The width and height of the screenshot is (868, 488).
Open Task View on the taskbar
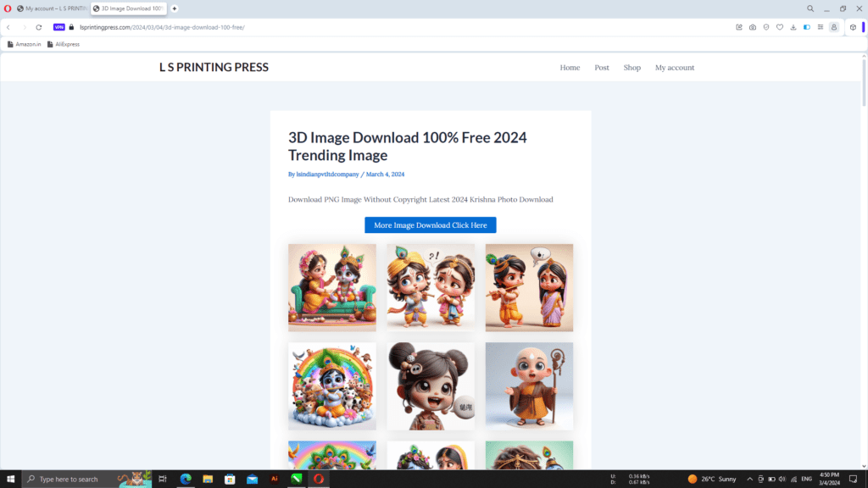pyautogui.click(x=162, y=480)
